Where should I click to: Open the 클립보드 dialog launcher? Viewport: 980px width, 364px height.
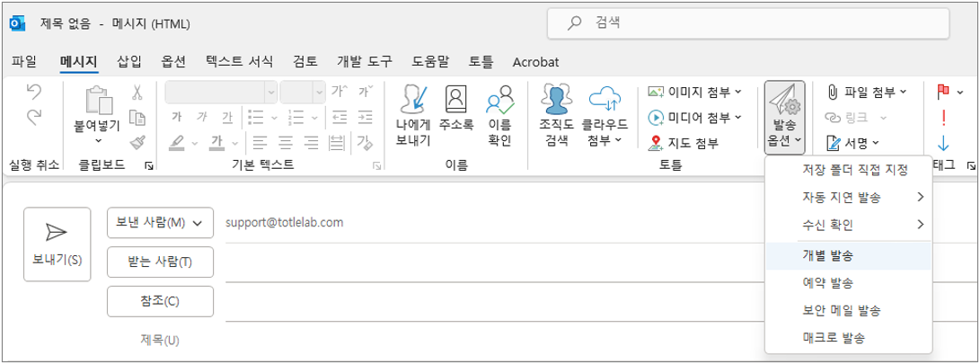pos(149,166)
